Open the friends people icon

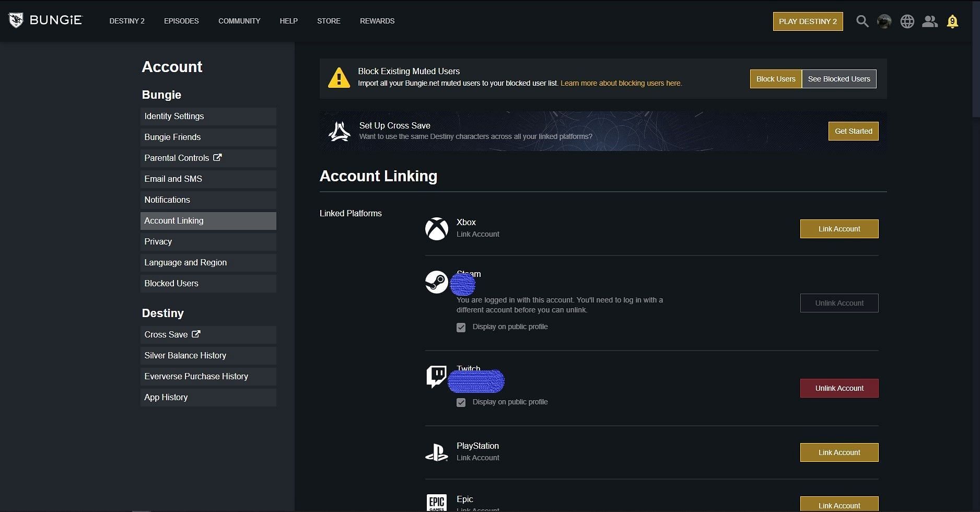[930, 21]
